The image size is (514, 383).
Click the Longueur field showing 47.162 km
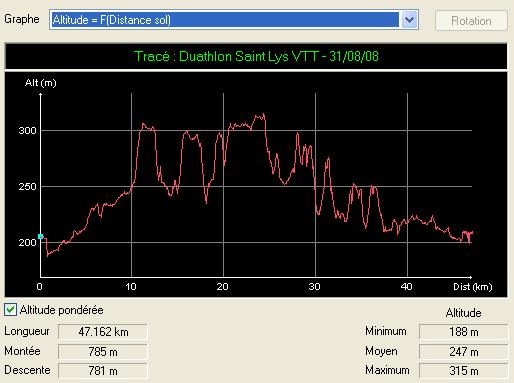[x=103, y=332]
